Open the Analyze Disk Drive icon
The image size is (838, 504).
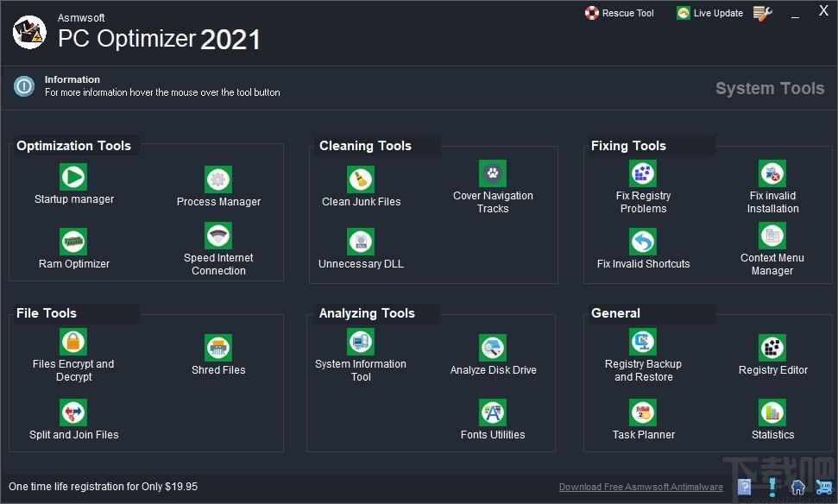(x=493, y=348)
